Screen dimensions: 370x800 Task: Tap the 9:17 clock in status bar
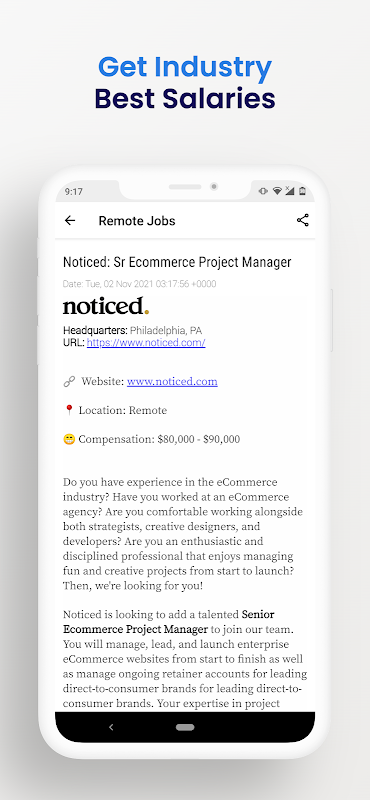pyautogui.click(x=73, y=192)
